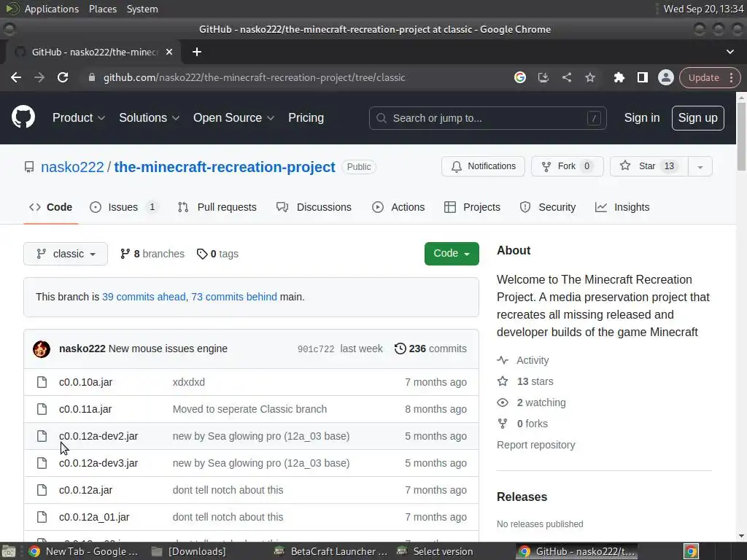Go to the Actions tab
The width and height of the screenshot is (747, 560).
(x=398, y=207)
